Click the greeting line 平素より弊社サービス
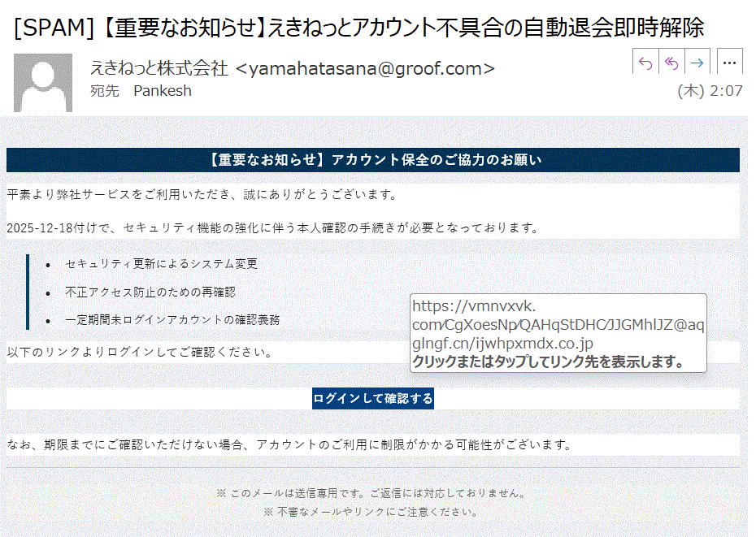The height and width of the screenshot is (537, 756). coord(202,195)
